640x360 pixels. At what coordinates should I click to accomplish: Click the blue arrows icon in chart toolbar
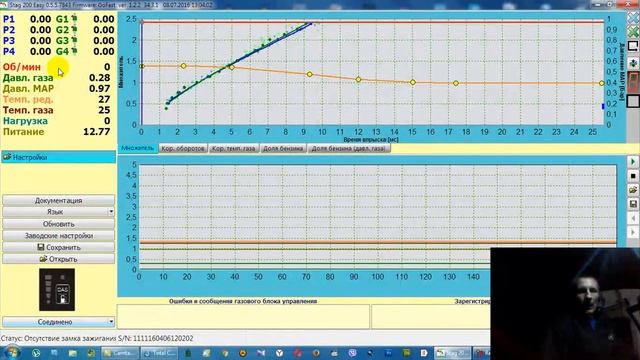[x=633, y=63]
